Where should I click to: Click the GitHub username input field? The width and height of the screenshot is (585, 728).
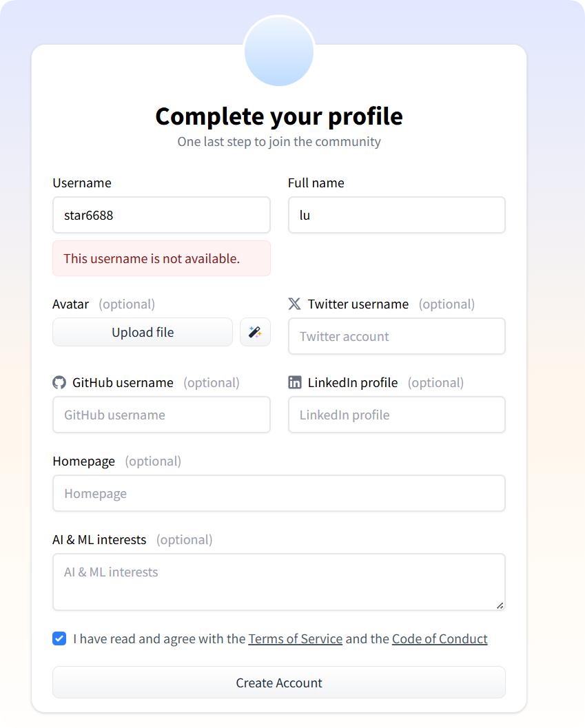(161, 415)
